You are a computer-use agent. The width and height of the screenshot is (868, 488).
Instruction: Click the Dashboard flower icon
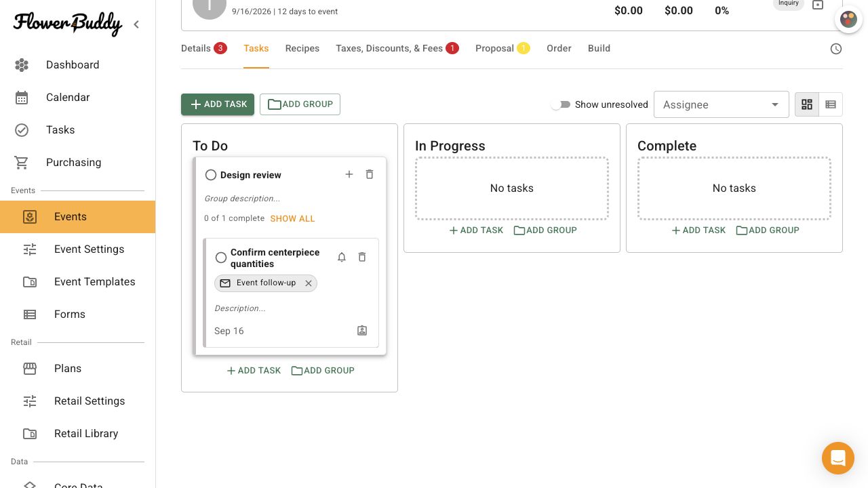click(x=22, y=65)
